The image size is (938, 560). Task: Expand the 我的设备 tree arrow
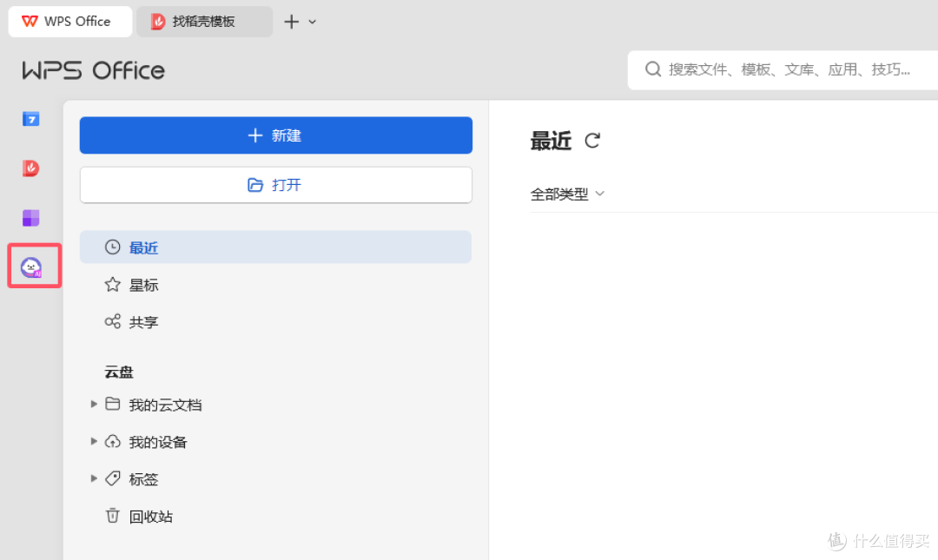[94, 442]
